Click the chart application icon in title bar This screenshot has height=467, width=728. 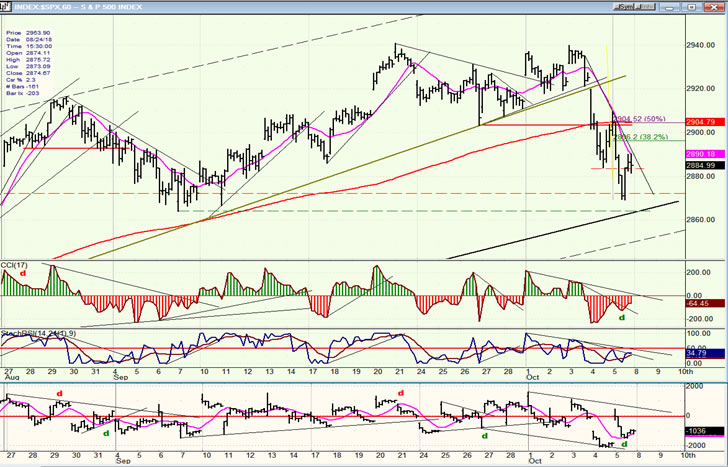pyautogui.click(x=6, y=6)
